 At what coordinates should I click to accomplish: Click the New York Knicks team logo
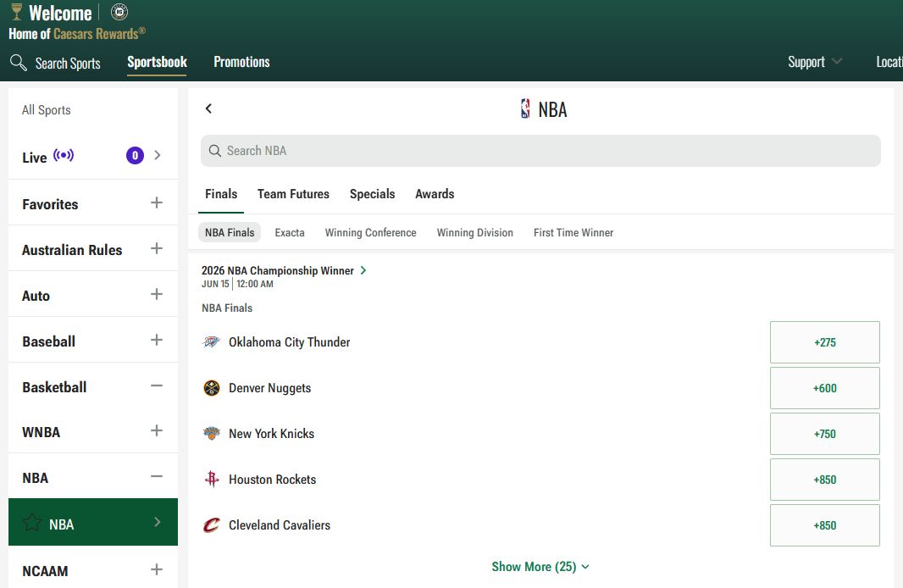(x=210, y=434)
